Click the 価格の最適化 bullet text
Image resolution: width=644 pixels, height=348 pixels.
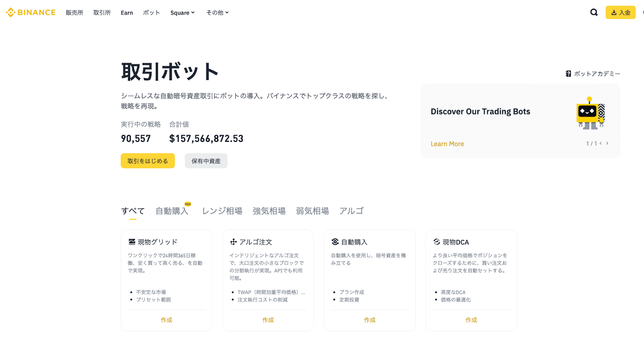[x=456, y=300]
